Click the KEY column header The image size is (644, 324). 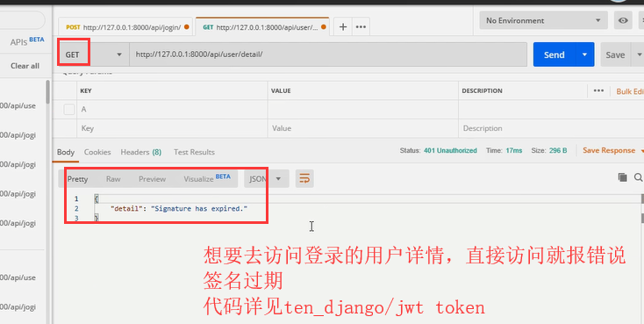pyautogui.click(x=86, y=90)
